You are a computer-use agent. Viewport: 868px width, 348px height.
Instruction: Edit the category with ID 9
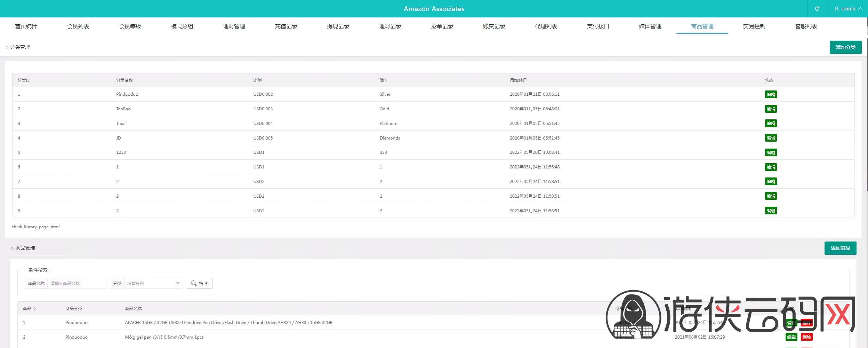pyautogui.click(x=771, y=211)
